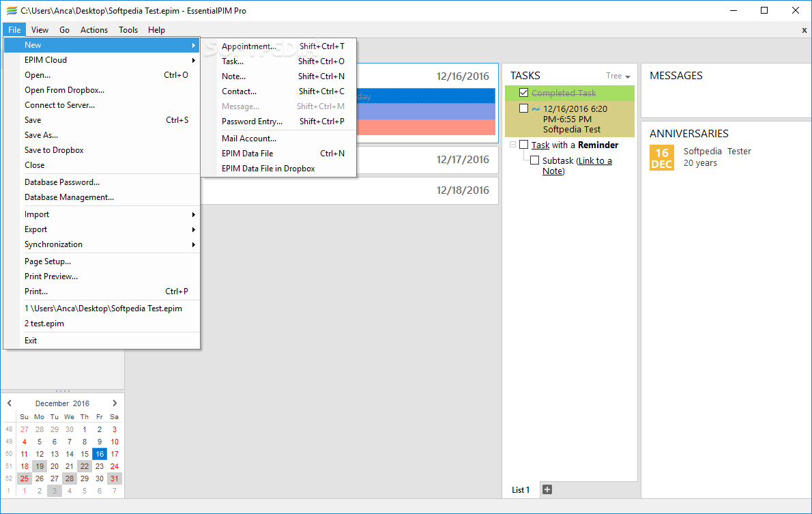Go to previous month in mini calendar
This screenshot has height=514, width=812.
point(10,403)
